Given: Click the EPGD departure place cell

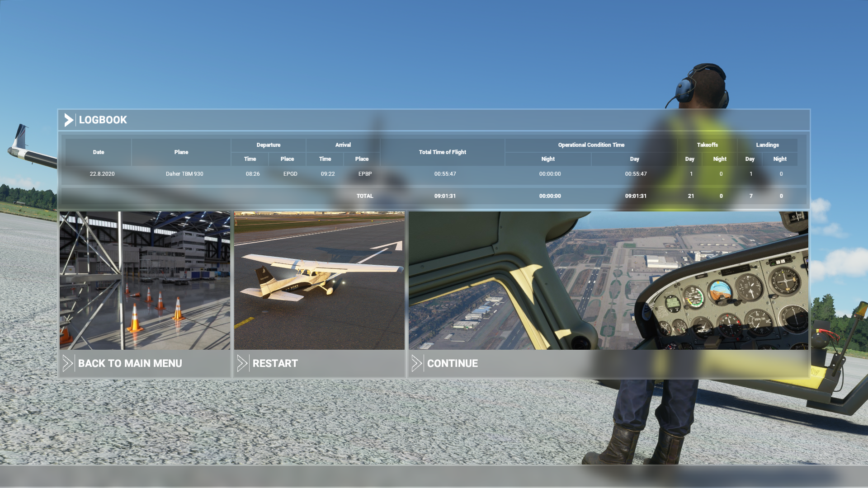Looking at the screenshot, I should [x=290, y=174].
